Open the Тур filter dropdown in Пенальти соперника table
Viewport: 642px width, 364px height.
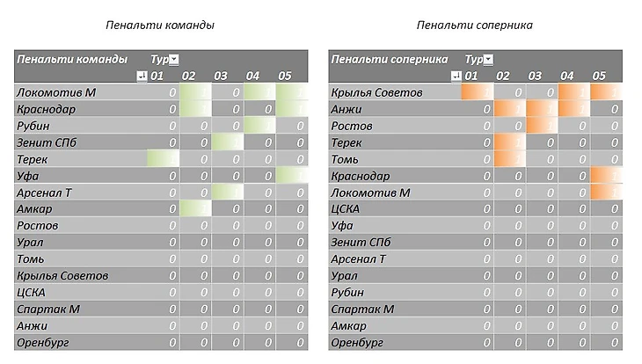tap(488, 60)
